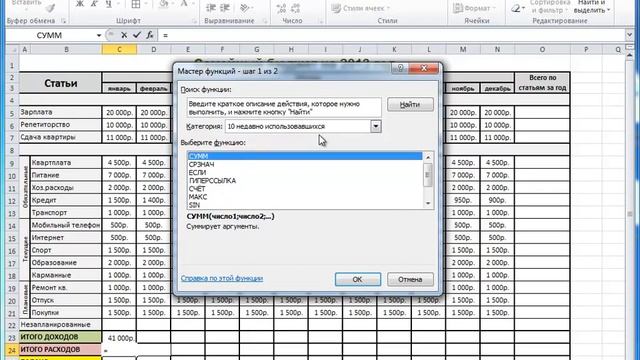The width and height of the screenshot is (640, 360).
Task: Click the Найти button in dialog
Action: coord(410,104)
